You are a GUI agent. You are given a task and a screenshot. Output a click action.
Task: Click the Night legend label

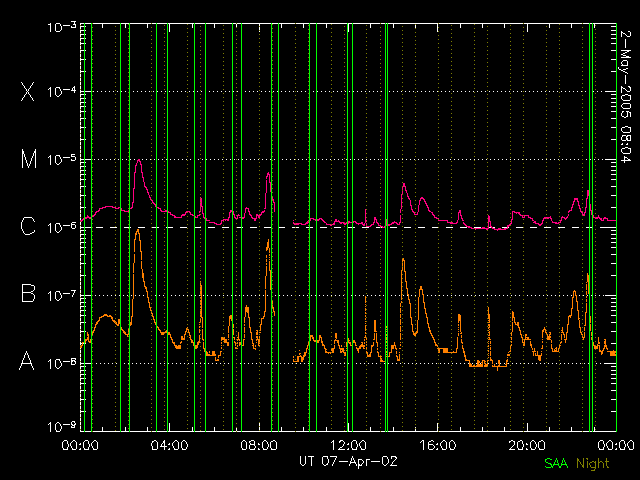(x=592, y=464)
